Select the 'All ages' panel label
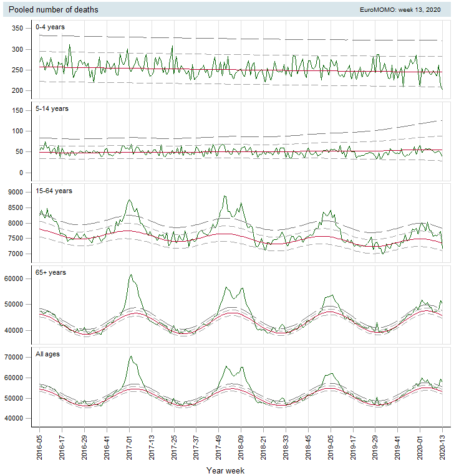Screen dimensions: 464x476 tap(49, 354)
